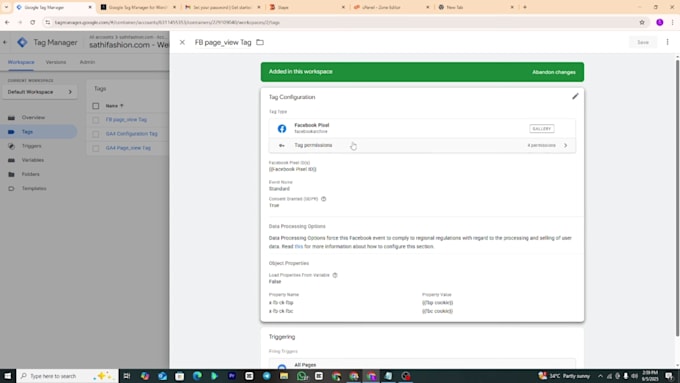Click the folder icon beside FB page_view Tag
680x383 pixels.
[x=260, y=42]
